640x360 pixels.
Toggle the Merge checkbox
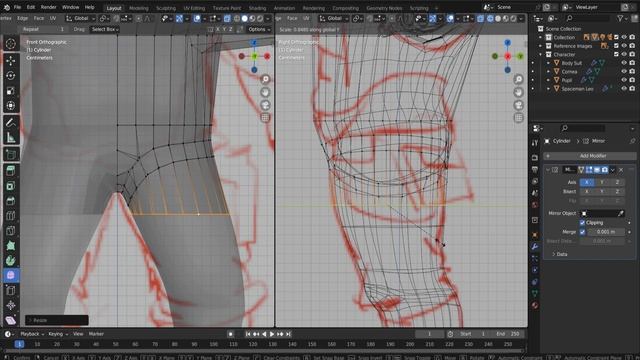click(582, 232)
